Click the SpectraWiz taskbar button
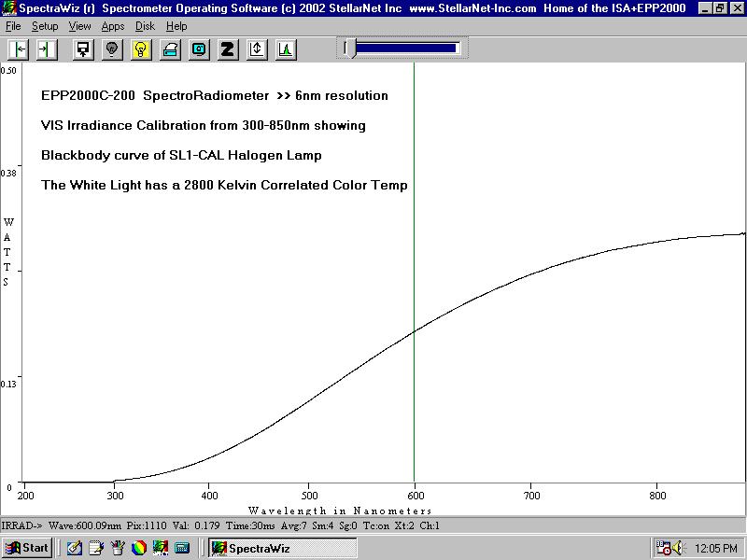This screenshot has height=560, width=747. pos(283,549)
